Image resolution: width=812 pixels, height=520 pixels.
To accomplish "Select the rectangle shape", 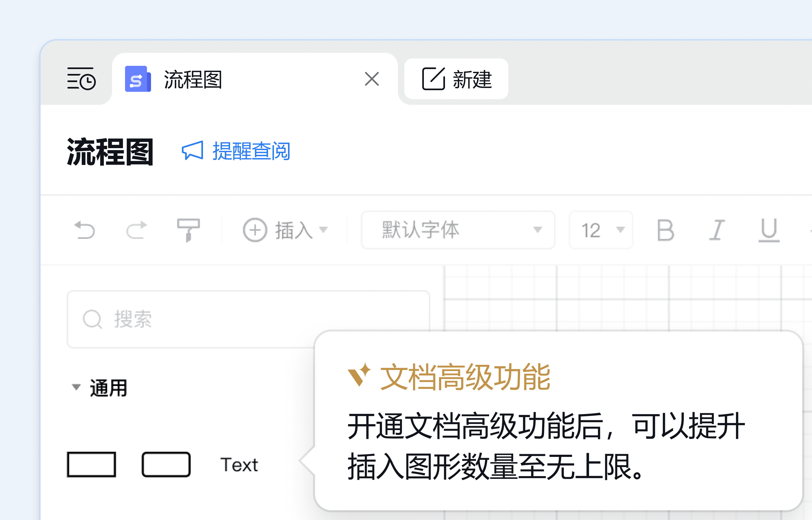I will (91, 465).
